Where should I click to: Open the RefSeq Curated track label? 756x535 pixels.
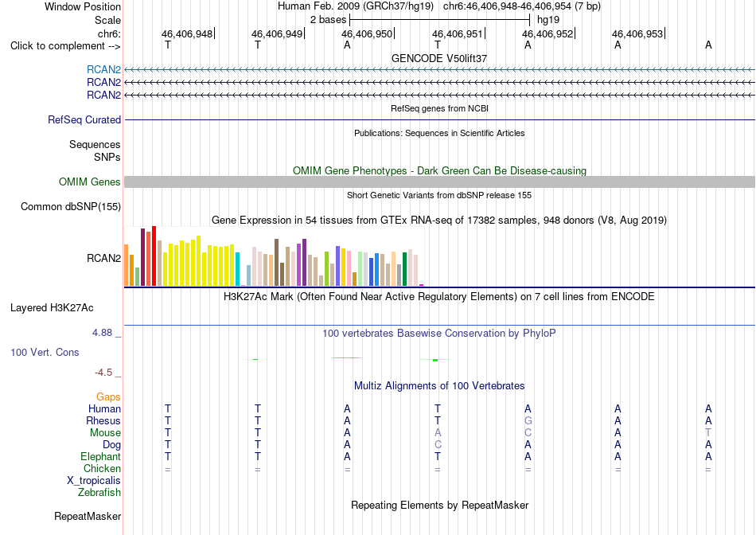[84, 119]
